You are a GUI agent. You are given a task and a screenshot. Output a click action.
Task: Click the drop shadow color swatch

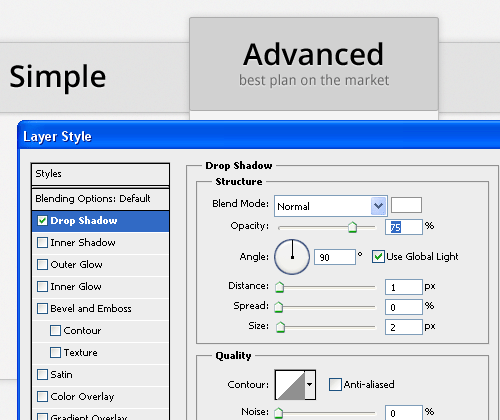point(406,205)
